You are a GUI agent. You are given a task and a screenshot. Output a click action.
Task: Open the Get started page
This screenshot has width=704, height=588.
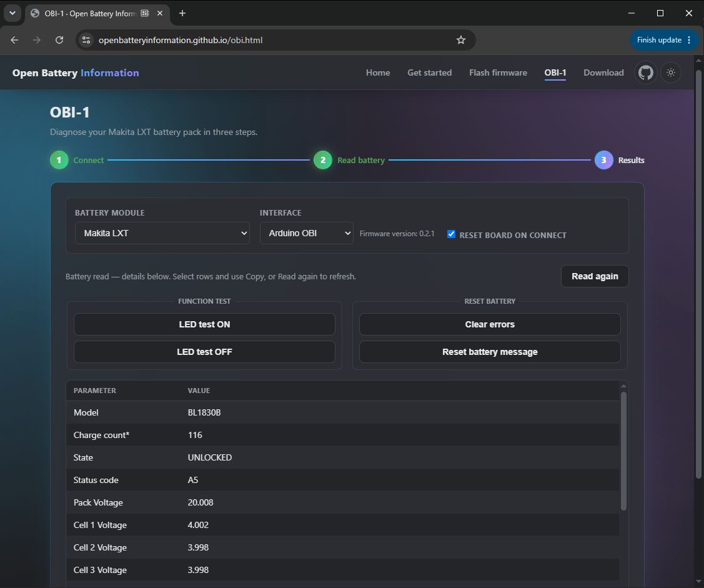tap(430, 72)
